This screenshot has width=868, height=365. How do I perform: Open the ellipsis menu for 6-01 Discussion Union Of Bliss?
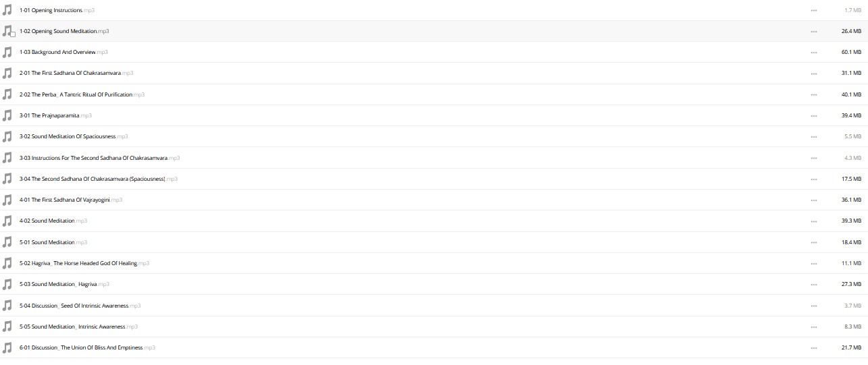tap(813, 347)
